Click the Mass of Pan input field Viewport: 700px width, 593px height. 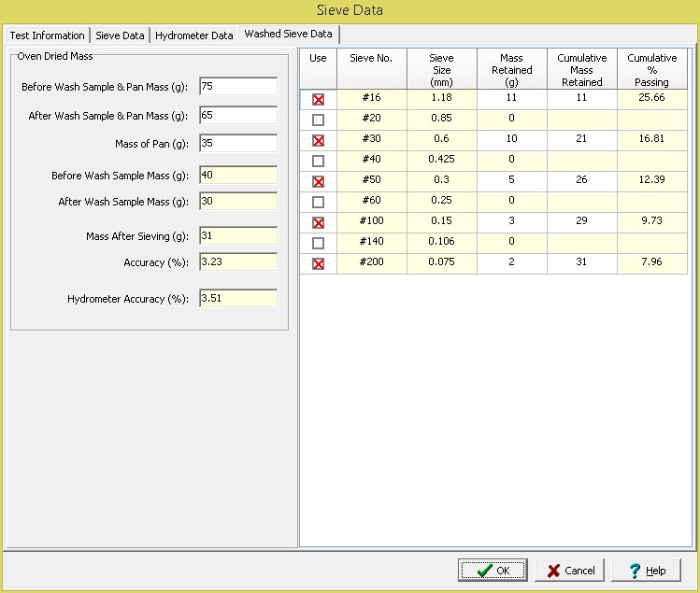pyautogui.click(x=238, y=144)
